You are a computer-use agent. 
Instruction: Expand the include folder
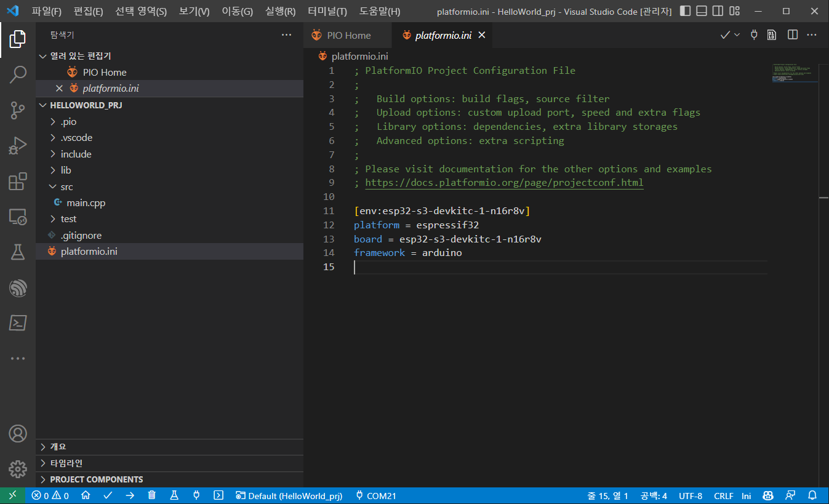point(169,154)
